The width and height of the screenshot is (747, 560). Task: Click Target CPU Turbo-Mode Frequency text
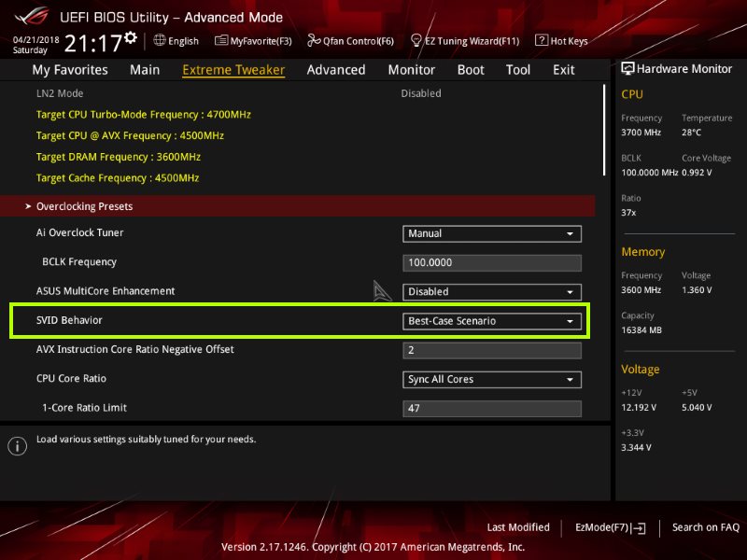tap(144, 115)
